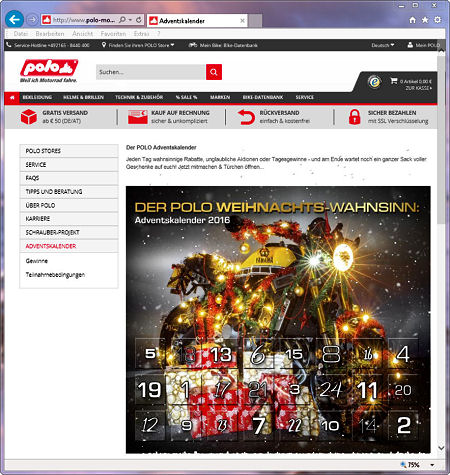Screen dimensions: 450x475
Task: Click the polo logo
Action: [x=49, y=71]
